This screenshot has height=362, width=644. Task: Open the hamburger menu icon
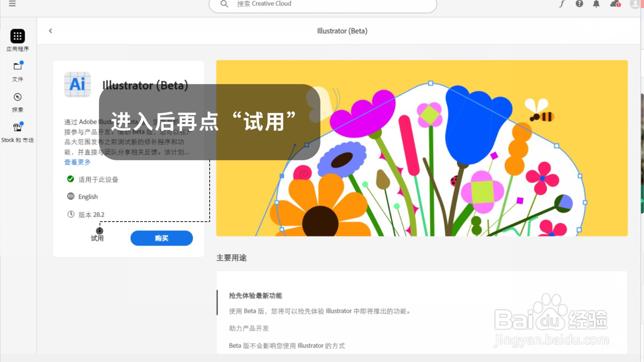click(x=12, y=4)
